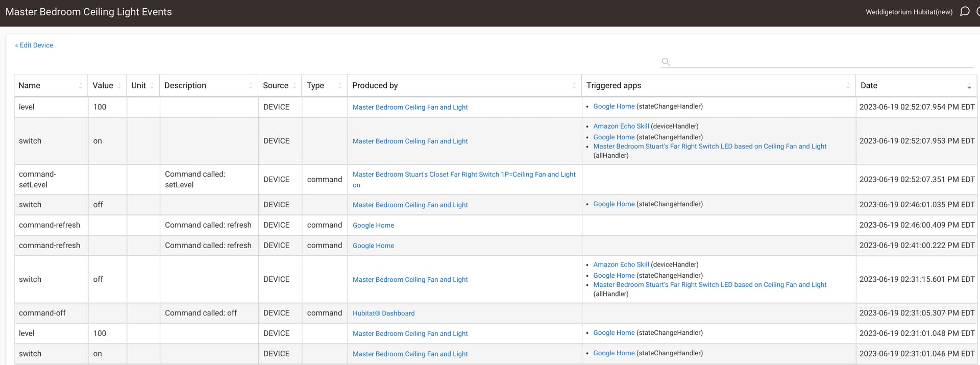Select the Description column header text
This screenshot has width=980, height=365.
click(x=185, y=85)
